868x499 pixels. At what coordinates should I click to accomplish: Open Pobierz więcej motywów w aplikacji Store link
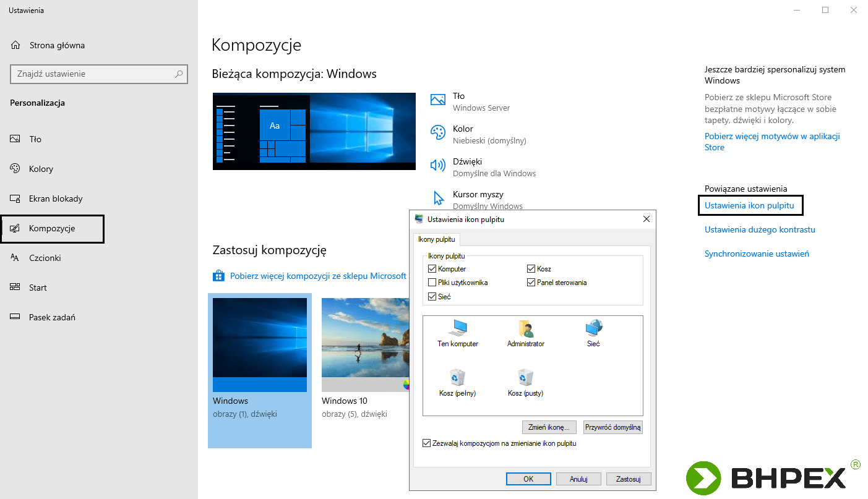coord(772,142)
